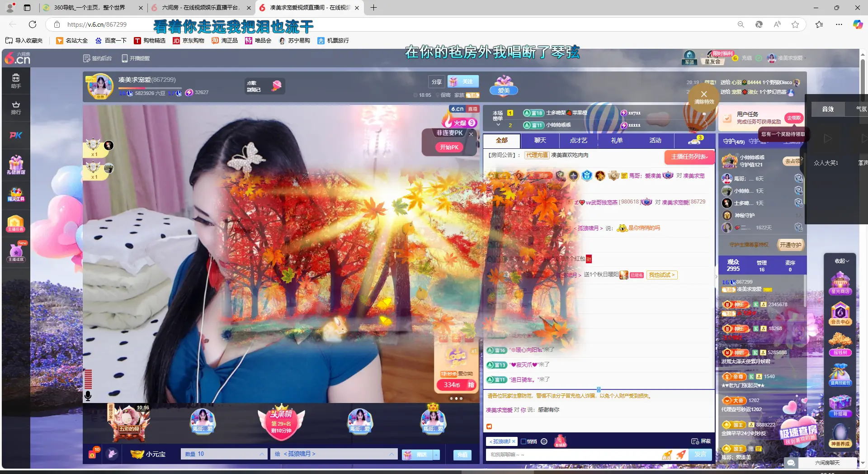This screenshot has width=868, height=474.
Task: Remove the 孤狼啸月 chat target tag
Action: point(514,441)
